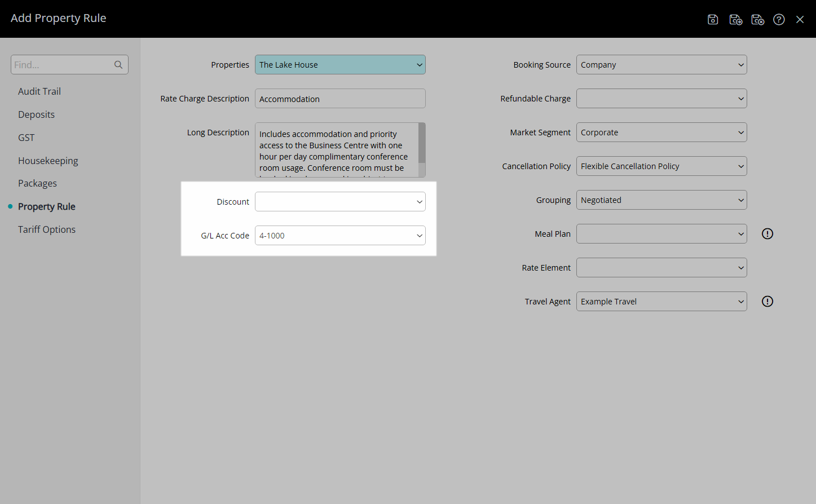Select GST in sidebar

[x=26, y=138]
